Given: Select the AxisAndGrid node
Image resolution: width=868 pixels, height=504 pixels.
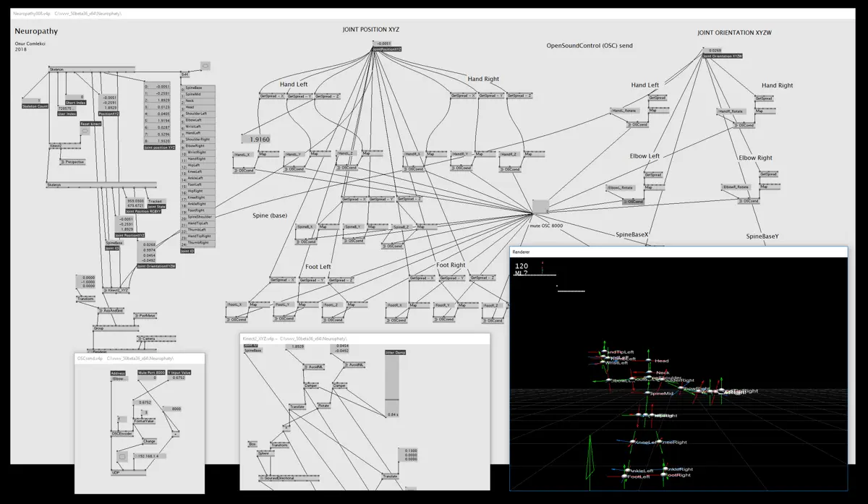Looking at the screenshot, I should point(111,310).
